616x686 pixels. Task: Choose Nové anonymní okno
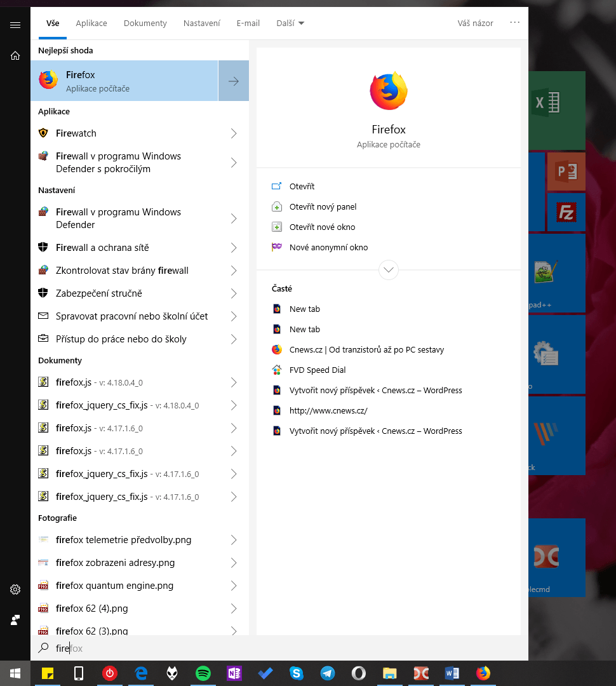(x=389, y=248)
